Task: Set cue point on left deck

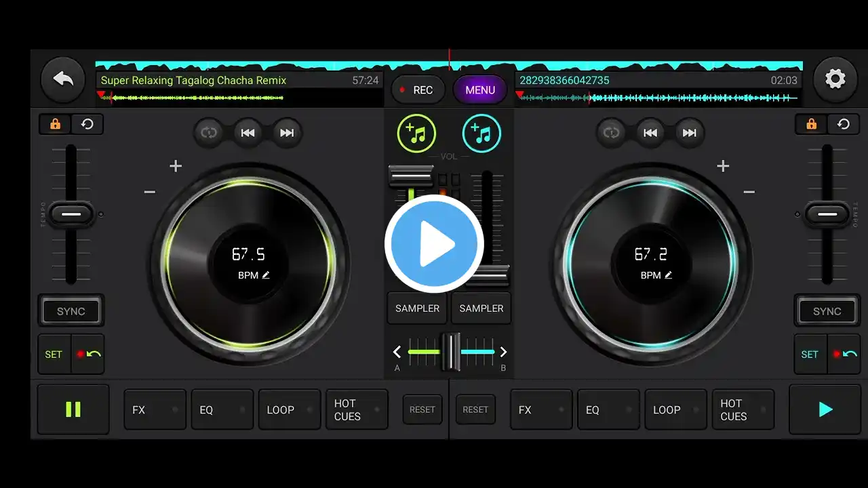Action: coord(54,354)
